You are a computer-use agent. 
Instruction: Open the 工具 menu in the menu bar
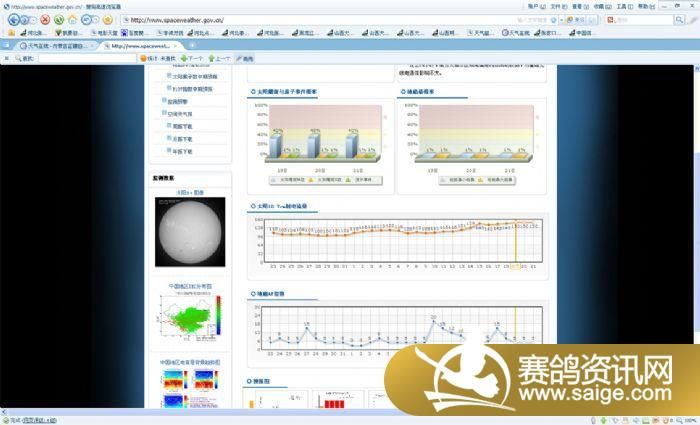(622, 6)
